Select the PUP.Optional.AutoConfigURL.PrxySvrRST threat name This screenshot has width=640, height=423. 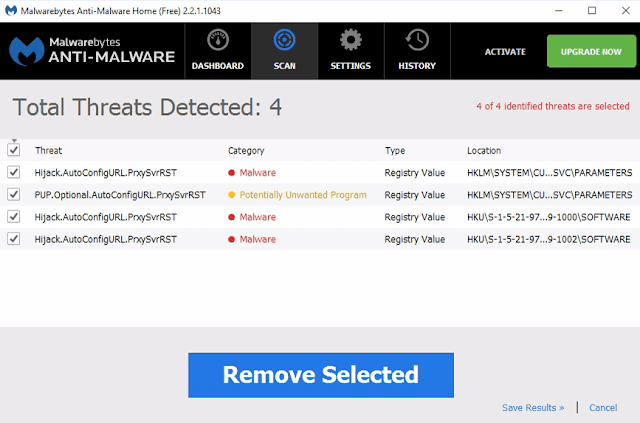[x=120, y=195]
